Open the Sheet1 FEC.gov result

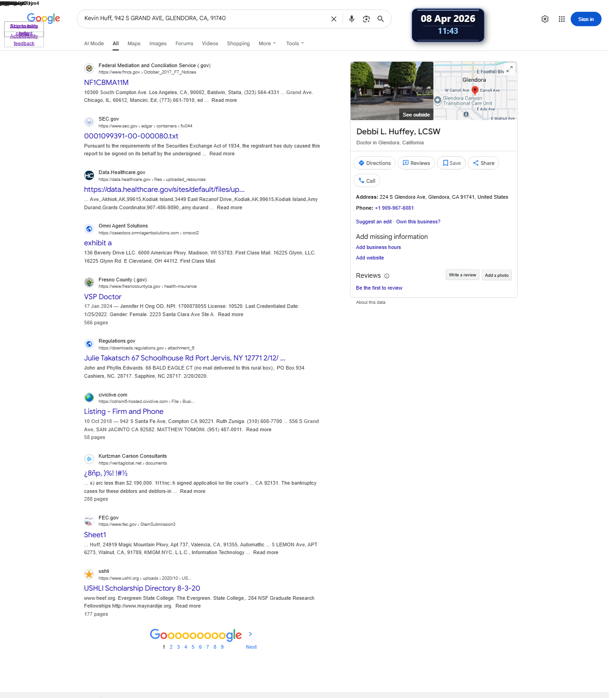point(95,535)
